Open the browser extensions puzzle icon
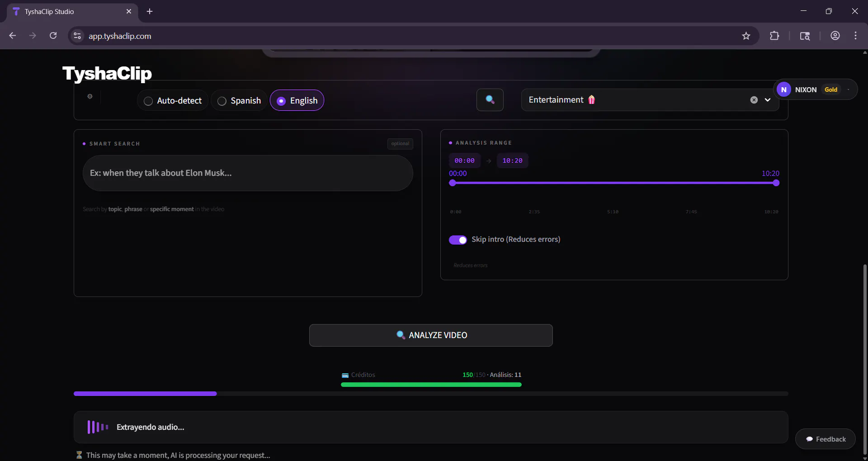The width and height of the screenshot is (868, 461). point(774,36)
